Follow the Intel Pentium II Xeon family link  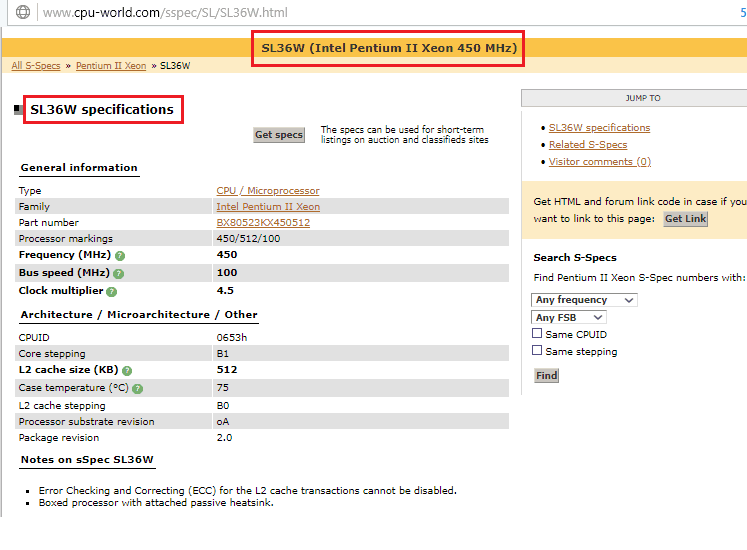[x=268, y=207]
